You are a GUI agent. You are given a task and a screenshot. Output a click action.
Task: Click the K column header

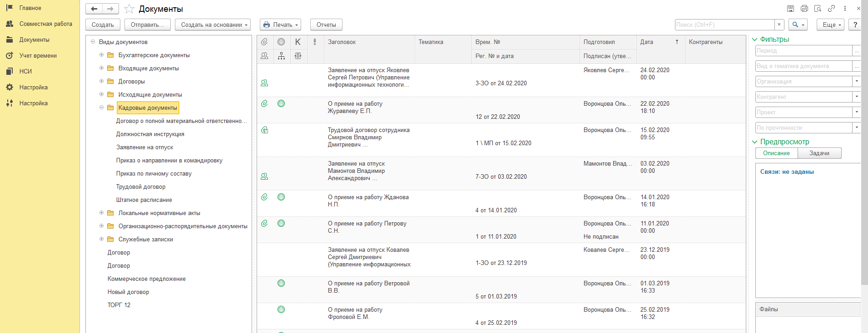[298, 42]
